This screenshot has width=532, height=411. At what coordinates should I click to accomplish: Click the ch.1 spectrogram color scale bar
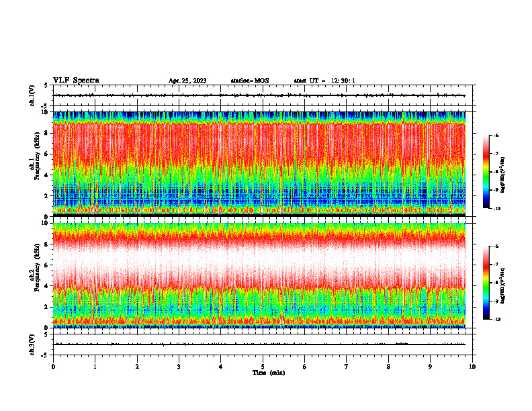[x=486, y=172]
